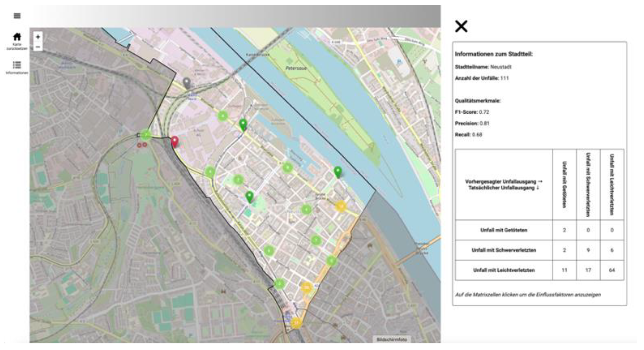The width and height of the screenshot is (644, 350).
Task: Click Getöteten row, Getöteten column cell
Action: coord(564,230)
